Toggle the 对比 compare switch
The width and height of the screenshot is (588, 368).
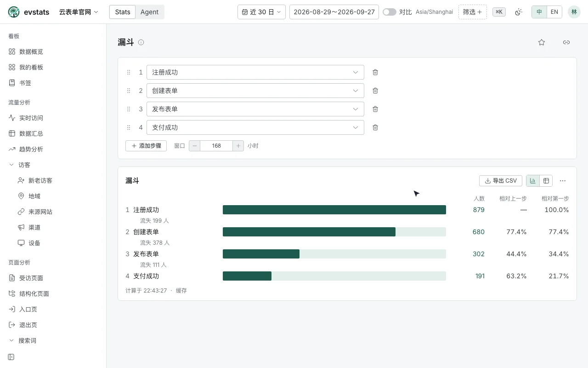tap(390, 12)
